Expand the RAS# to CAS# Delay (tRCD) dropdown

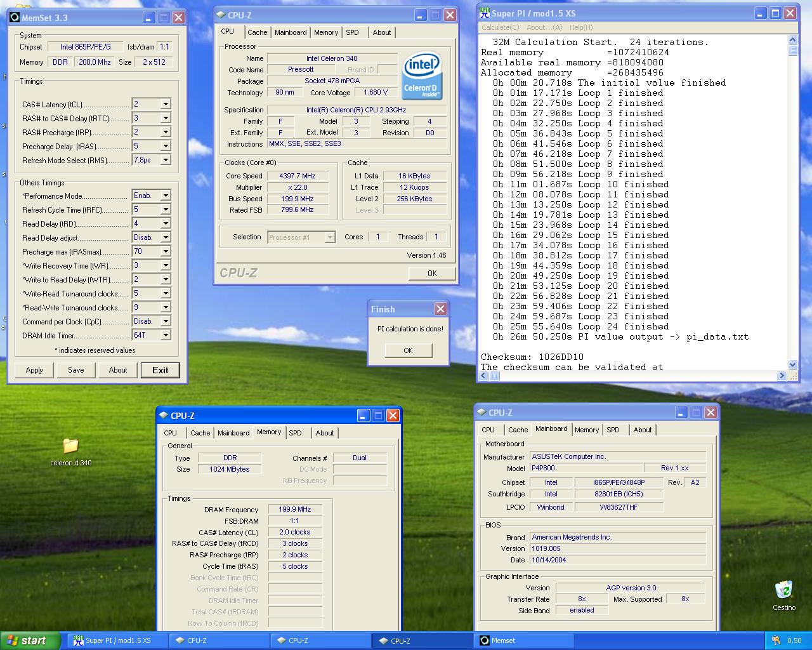166,118
